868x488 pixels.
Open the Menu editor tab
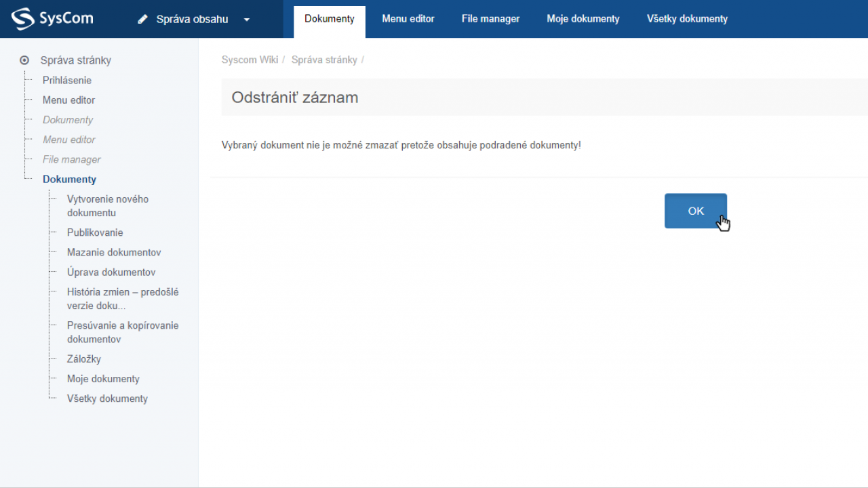tap(408, 19)
